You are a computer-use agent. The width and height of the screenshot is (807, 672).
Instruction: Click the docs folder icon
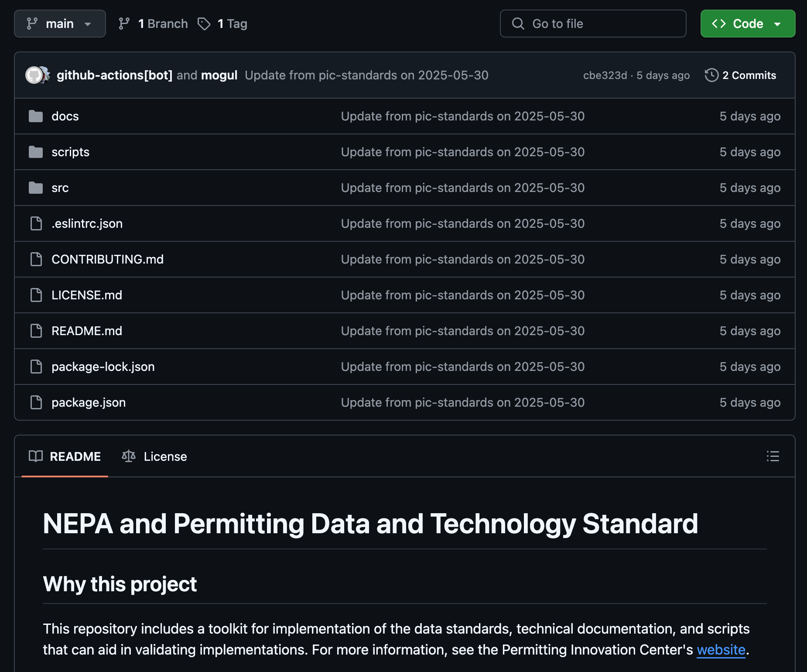click(x=36, y=116)
